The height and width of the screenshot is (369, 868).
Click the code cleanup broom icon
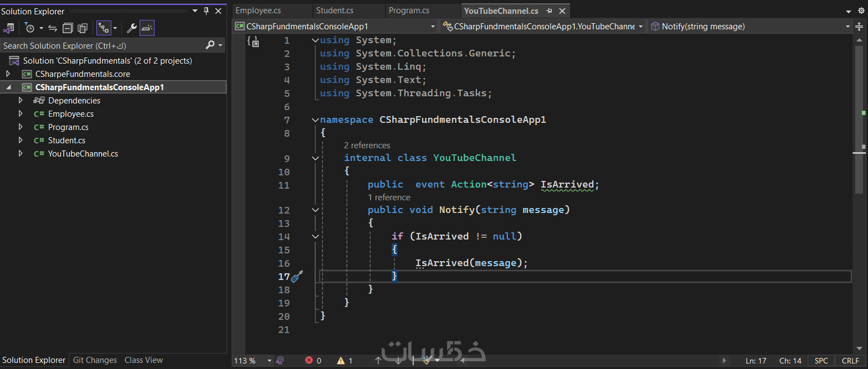point(427,360)
